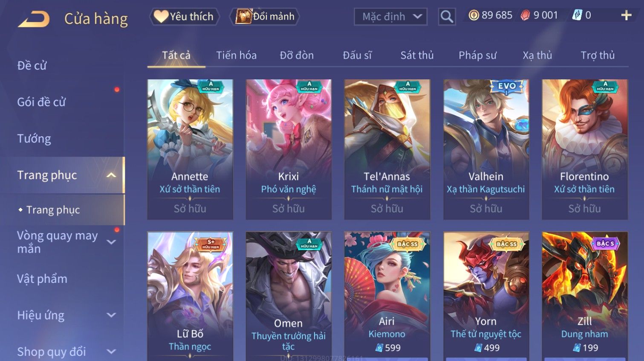Select the Pháp sư tab
This screenshot has height=361, width=644.
pos(477,55)
